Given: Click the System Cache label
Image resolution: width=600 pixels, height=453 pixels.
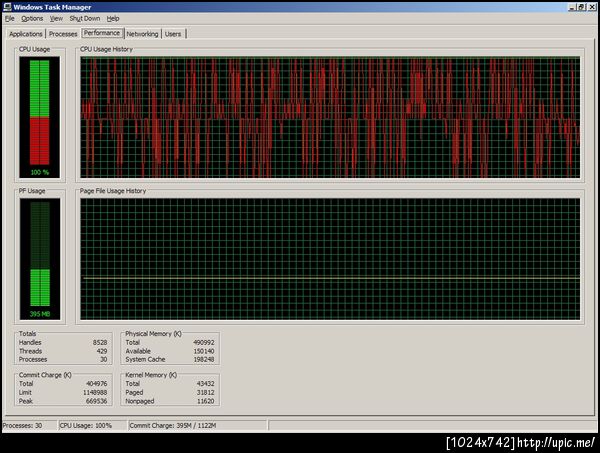Looking at the screenshot, I should 145,359.
